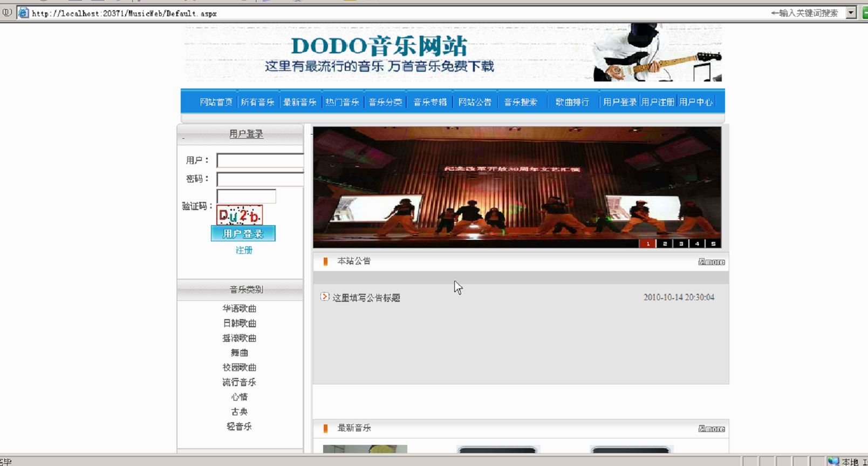Image resolution: width=868 pixels, height=466 pixels.
Task: Click more in 最新音乐 section
Action: click(x=712, y=429)
